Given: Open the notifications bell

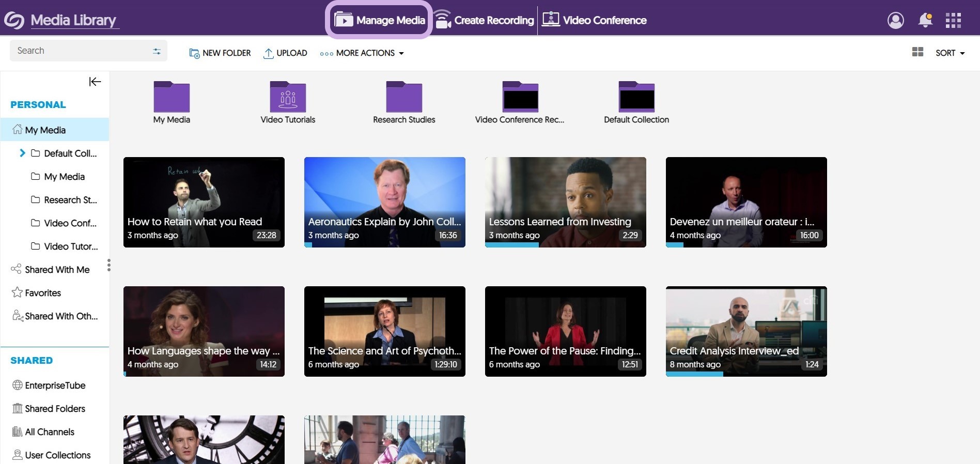Looking at the screenshot, I should click(x=925, y=20).
